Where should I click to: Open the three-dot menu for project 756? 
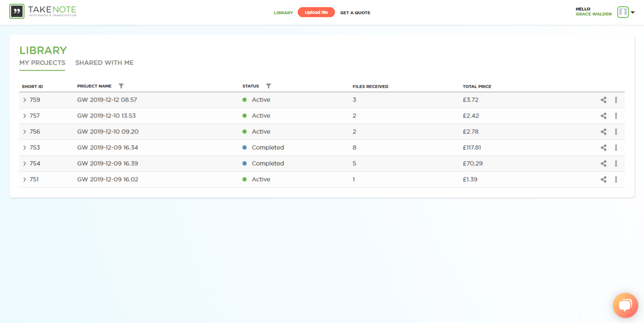click(616, 132)
